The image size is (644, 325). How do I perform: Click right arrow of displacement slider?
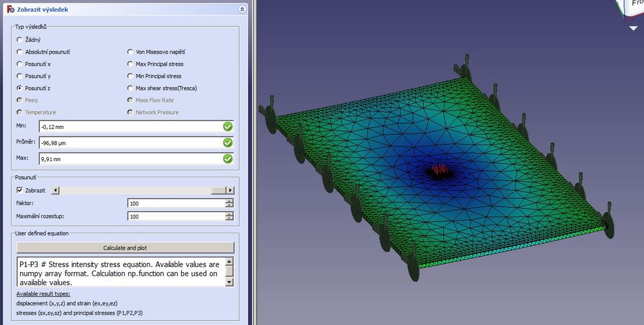(x=230, y=190)
